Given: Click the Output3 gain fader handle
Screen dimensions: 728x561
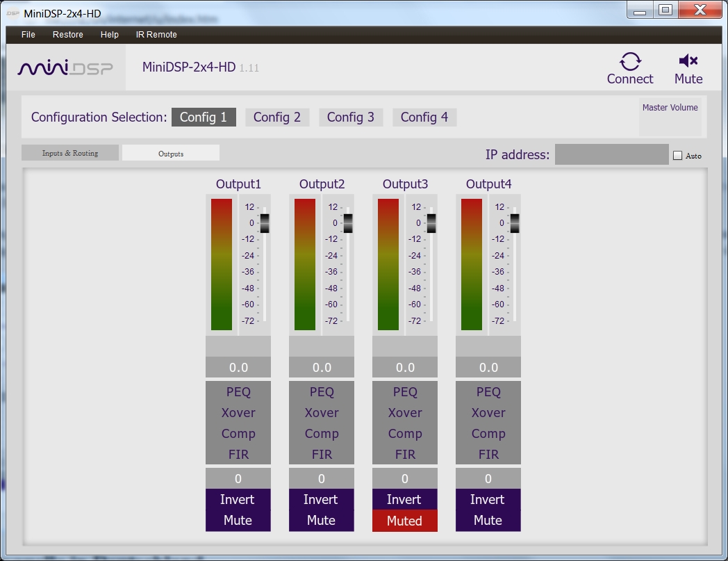Looking at the screenshot, I should pyautogui.click(x=431, y=223).
